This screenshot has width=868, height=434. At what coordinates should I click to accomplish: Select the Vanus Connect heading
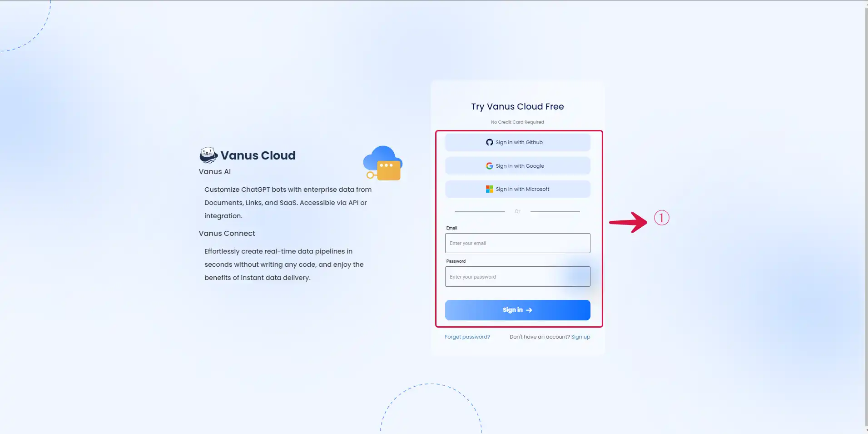coord(227,233)
